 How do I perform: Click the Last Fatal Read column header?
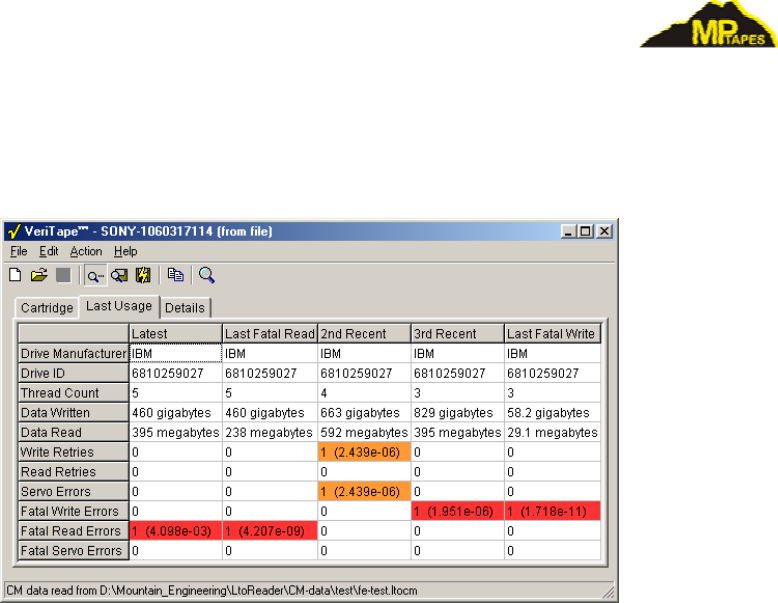coord(270,334)
